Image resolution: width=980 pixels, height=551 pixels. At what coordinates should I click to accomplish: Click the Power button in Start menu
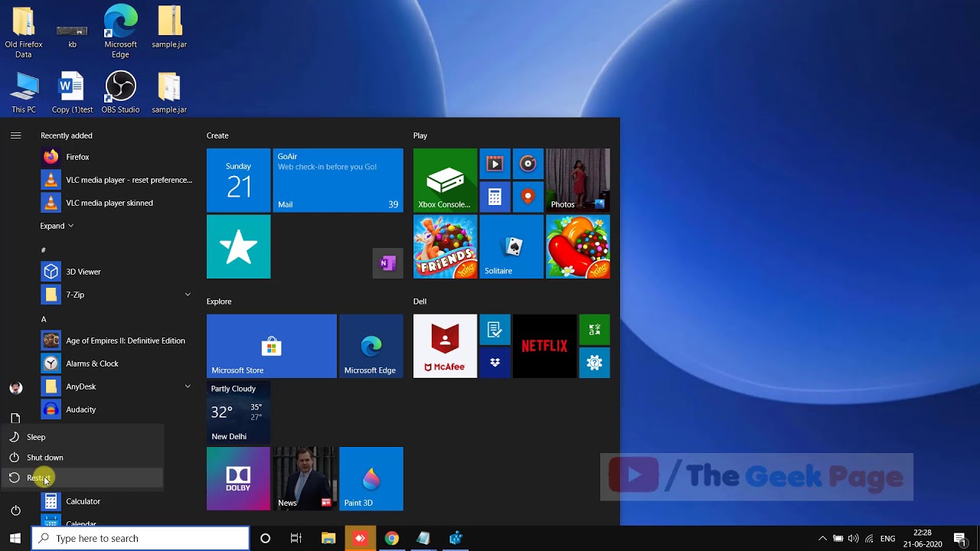pyautogui.click(x=15, y=510)
